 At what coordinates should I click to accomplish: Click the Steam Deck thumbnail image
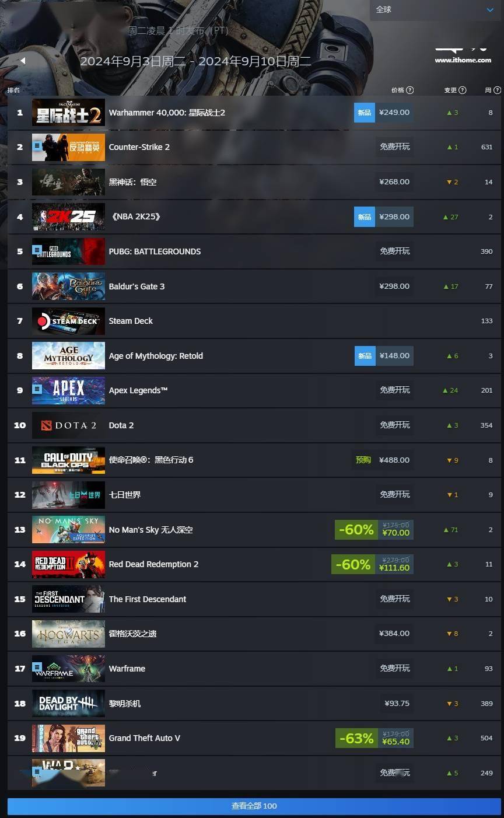coord(68,321)
